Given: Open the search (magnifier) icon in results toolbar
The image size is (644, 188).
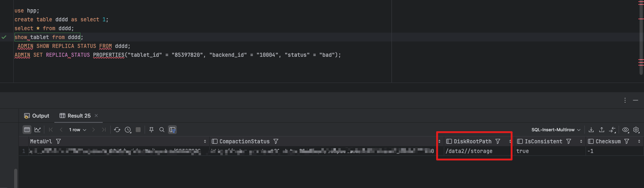Looking at the screenshot, I should point(162,130).
